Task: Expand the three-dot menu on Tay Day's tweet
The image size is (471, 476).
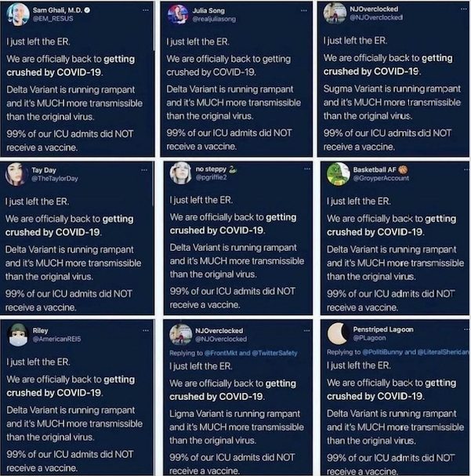Action: tap(145, 167)
